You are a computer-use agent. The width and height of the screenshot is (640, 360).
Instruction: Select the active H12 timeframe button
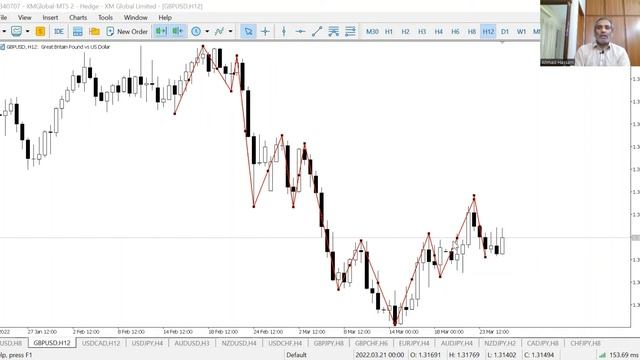tap(489, 31)
